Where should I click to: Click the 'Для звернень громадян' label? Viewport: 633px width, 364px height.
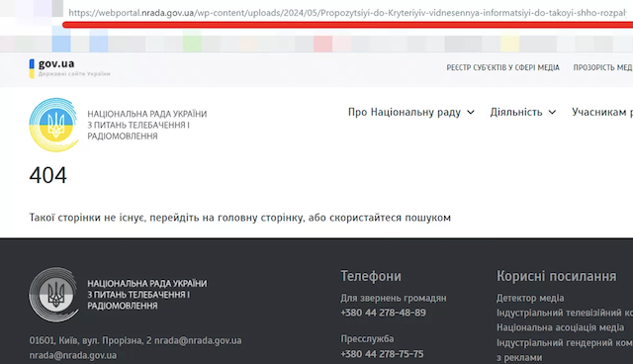[394, 298]
